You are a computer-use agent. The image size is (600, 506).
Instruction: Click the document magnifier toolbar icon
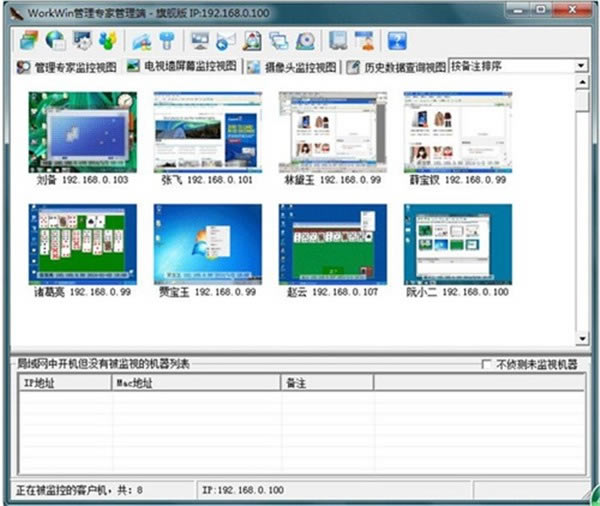(x=252, y=41)
